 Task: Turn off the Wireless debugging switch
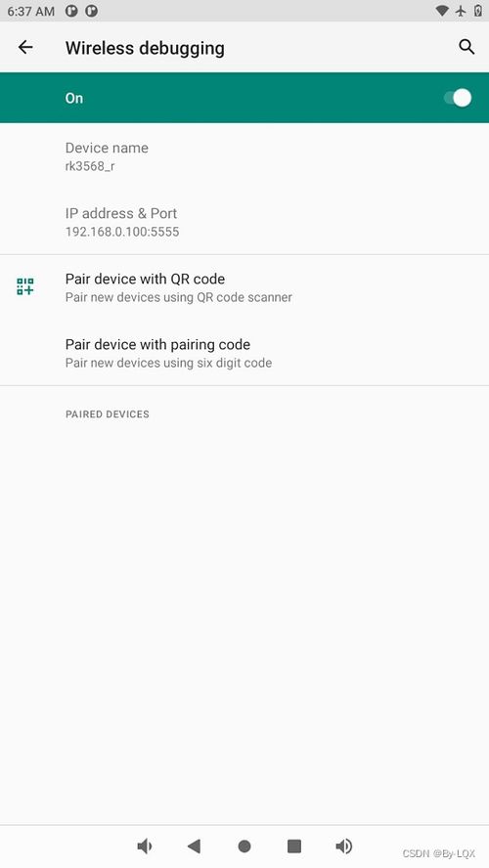[458, 98]
